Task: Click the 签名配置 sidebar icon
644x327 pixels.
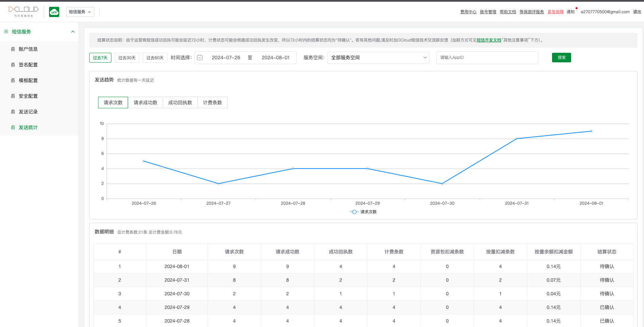Action: point(13,65)
